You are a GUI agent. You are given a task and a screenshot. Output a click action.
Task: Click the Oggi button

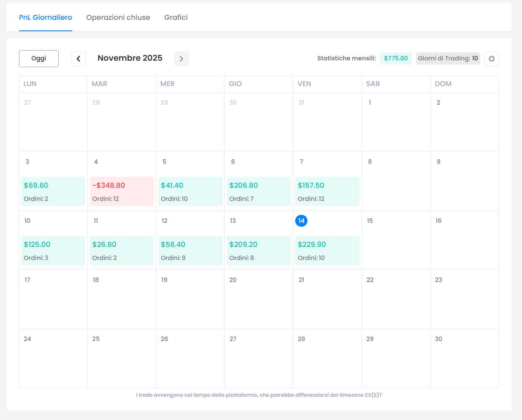[x=39, y=59]
